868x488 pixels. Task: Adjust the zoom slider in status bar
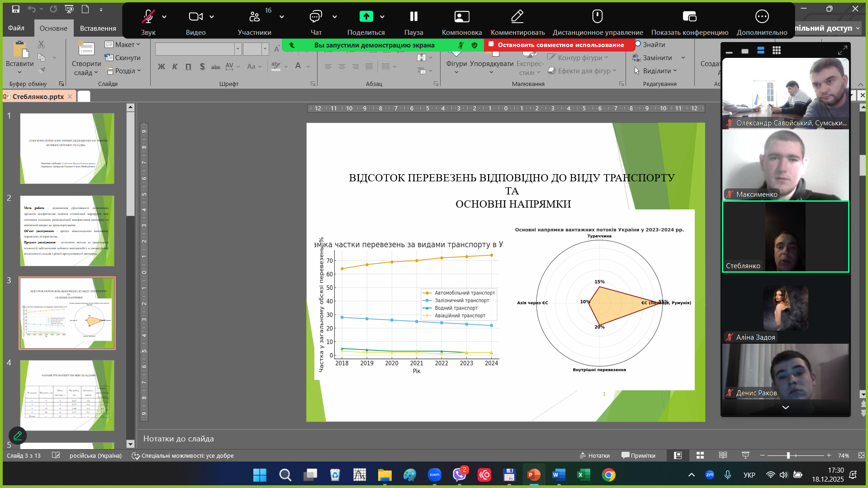tap(788, 455)
